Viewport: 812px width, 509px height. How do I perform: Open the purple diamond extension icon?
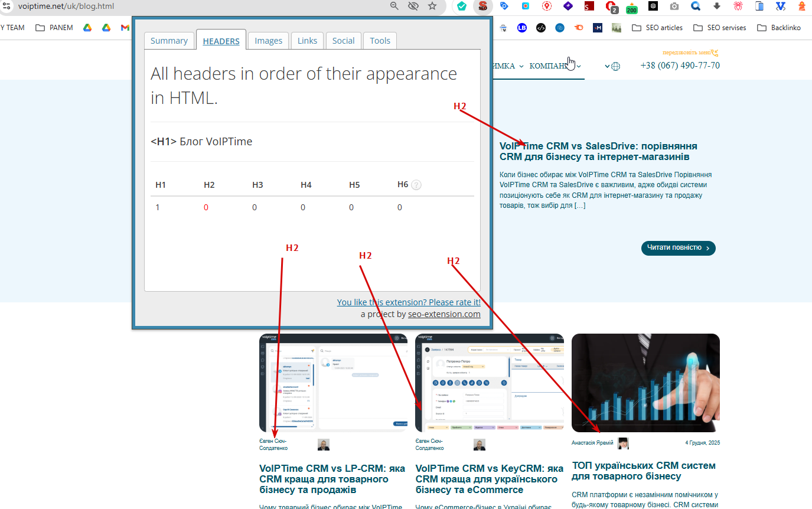pos(568,6)
